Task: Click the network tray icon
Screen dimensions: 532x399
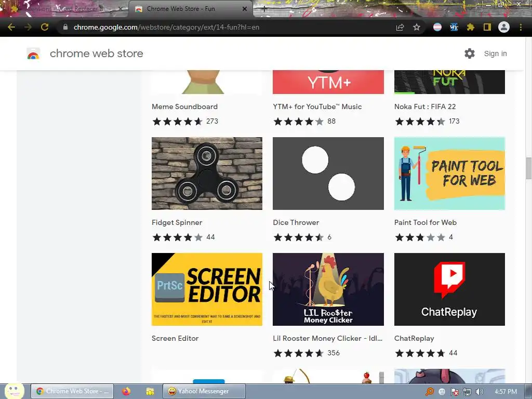Action: pyautogui.click(x=467, y=392)
